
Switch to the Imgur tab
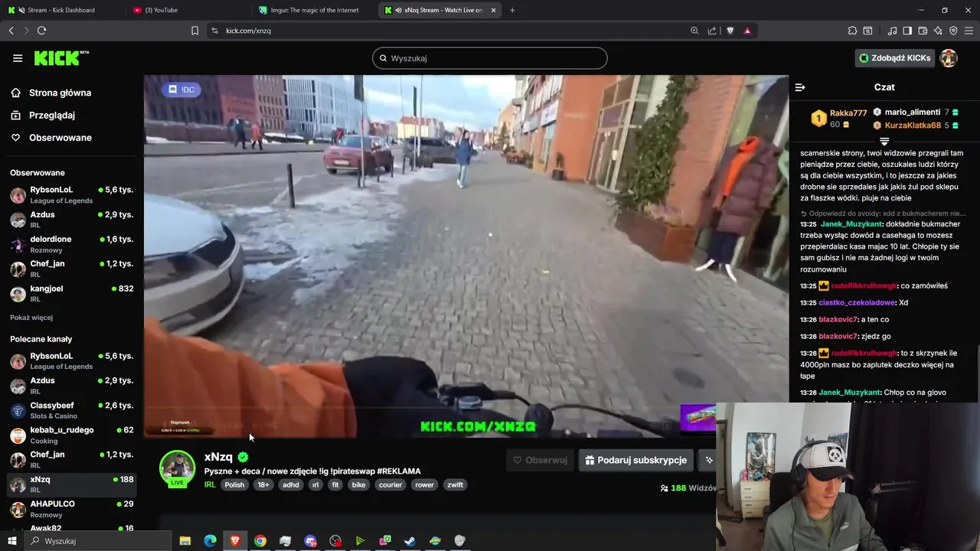click(x=315, y=10)
